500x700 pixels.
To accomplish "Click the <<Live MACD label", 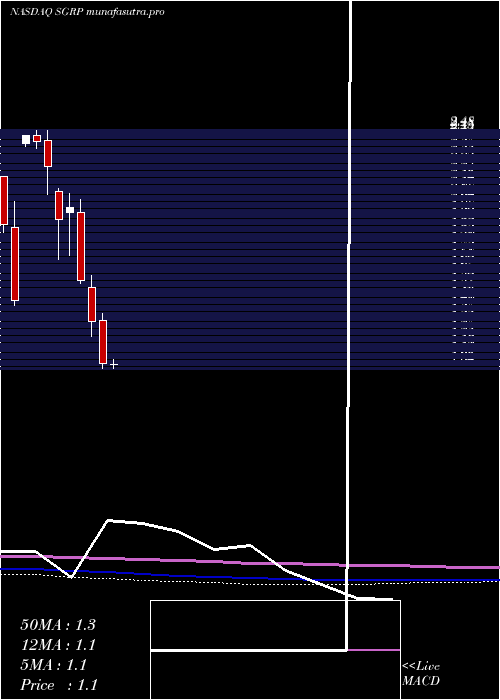I will click(x=421, y=673).
